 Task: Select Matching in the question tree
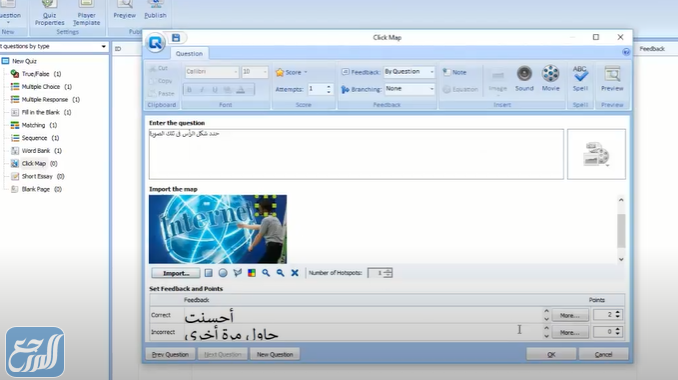pyautogui.click(x=34, y=125)
